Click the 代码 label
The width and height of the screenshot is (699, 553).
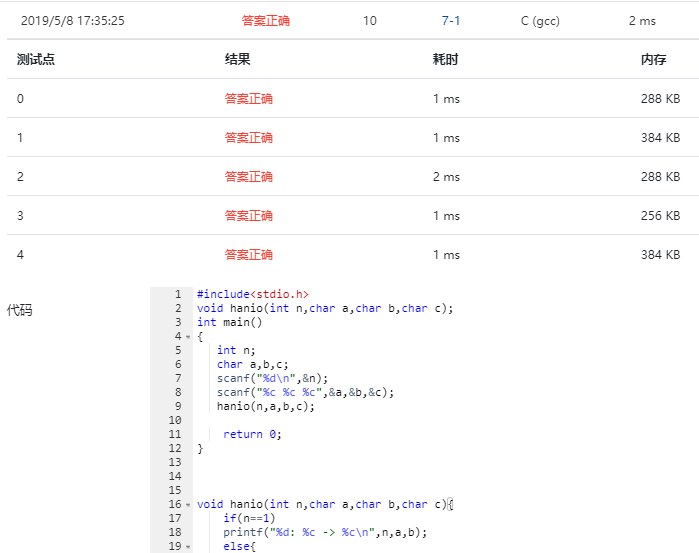20,310
